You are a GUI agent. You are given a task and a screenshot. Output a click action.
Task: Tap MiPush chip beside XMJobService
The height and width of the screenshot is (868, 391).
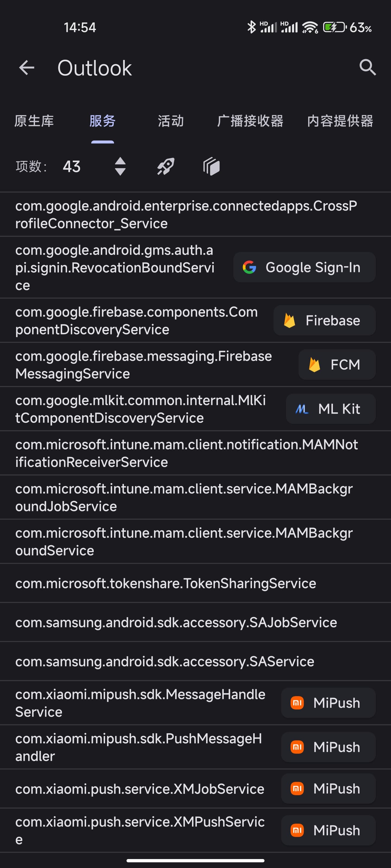pyautogui.click(x=328, y=789)
